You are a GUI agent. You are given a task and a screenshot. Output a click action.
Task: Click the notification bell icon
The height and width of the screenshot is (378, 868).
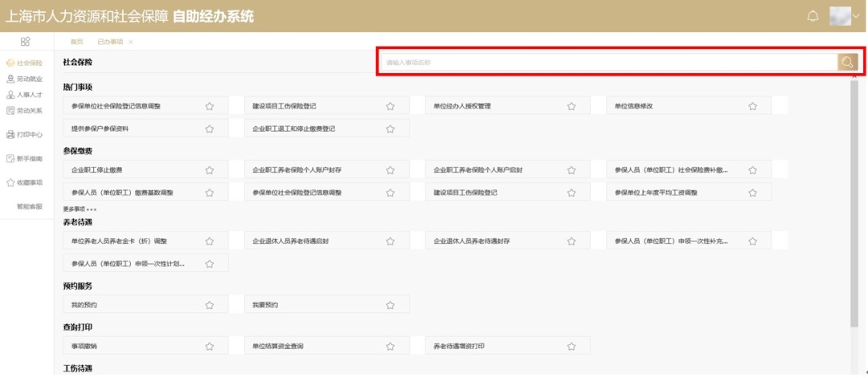pos(813,16)
